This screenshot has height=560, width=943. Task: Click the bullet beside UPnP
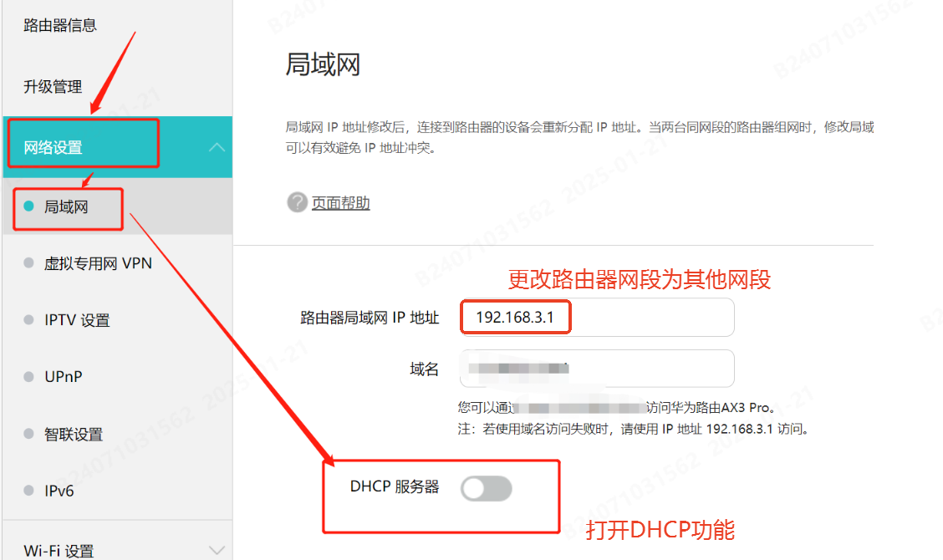[x=28, y=377]
